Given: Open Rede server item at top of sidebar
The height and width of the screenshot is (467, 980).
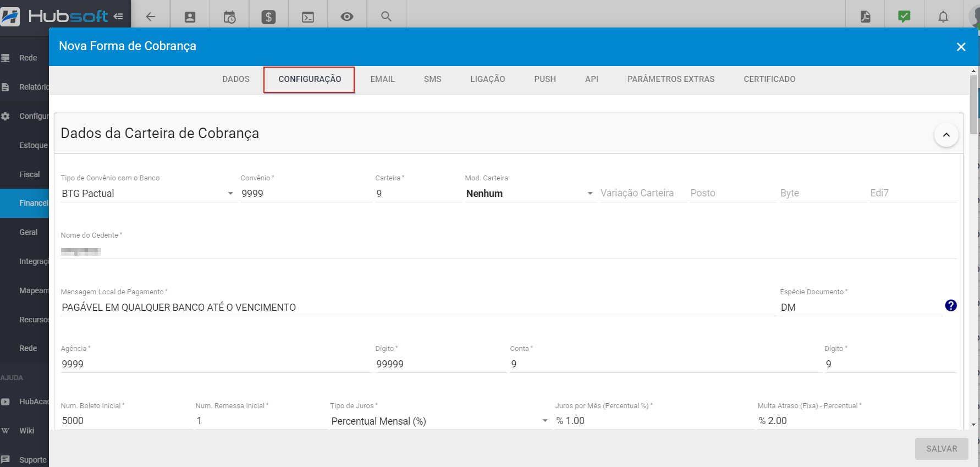Looking at the screenshot, I should [24, 58].
